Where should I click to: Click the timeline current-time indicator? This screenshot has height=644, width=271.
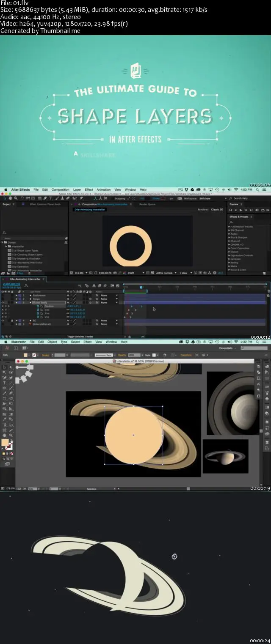click(141, 287)
